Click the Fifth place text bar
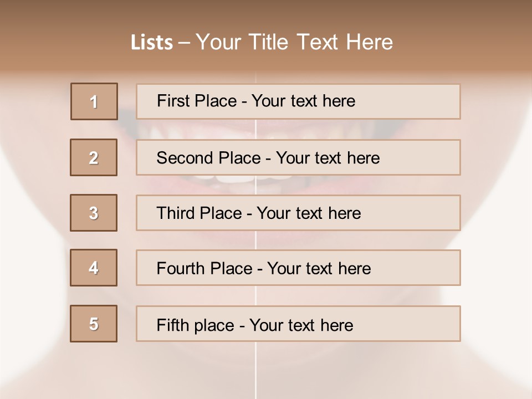 coord(298,324)
